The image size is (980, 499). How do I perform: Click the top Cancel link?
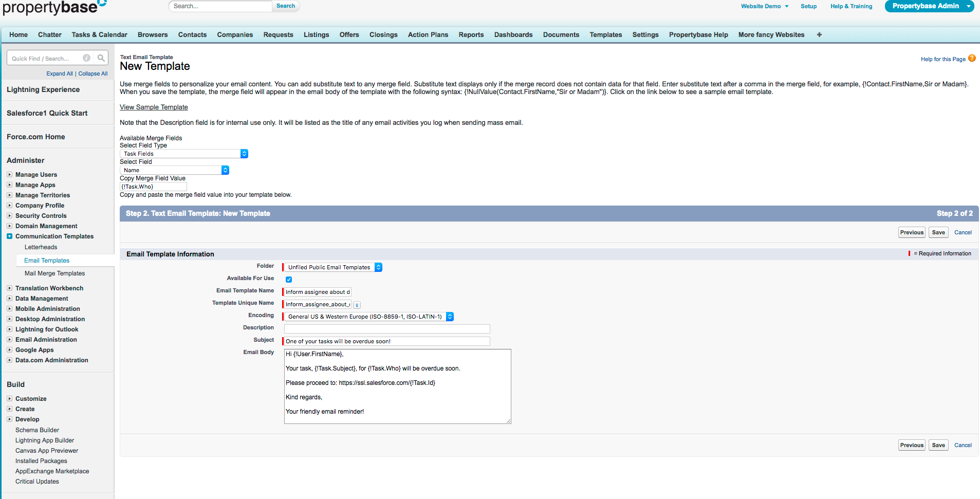click(x=963, y=232)
